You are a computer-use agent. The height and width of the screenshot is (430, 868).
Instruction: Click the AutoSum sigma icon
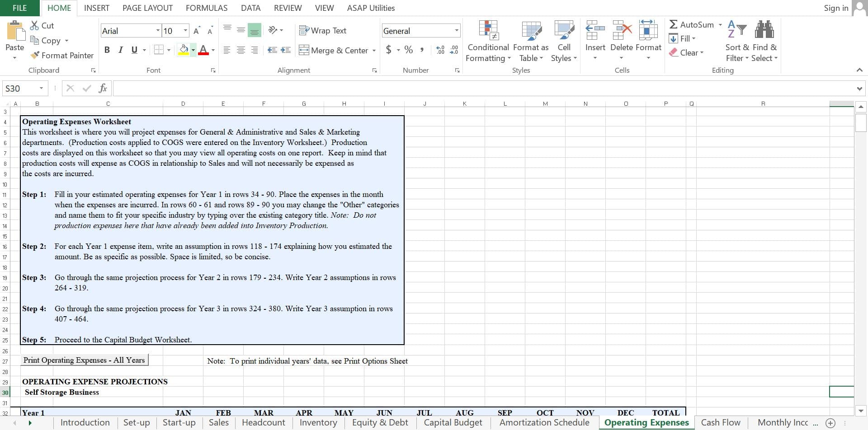pos(674,24)
